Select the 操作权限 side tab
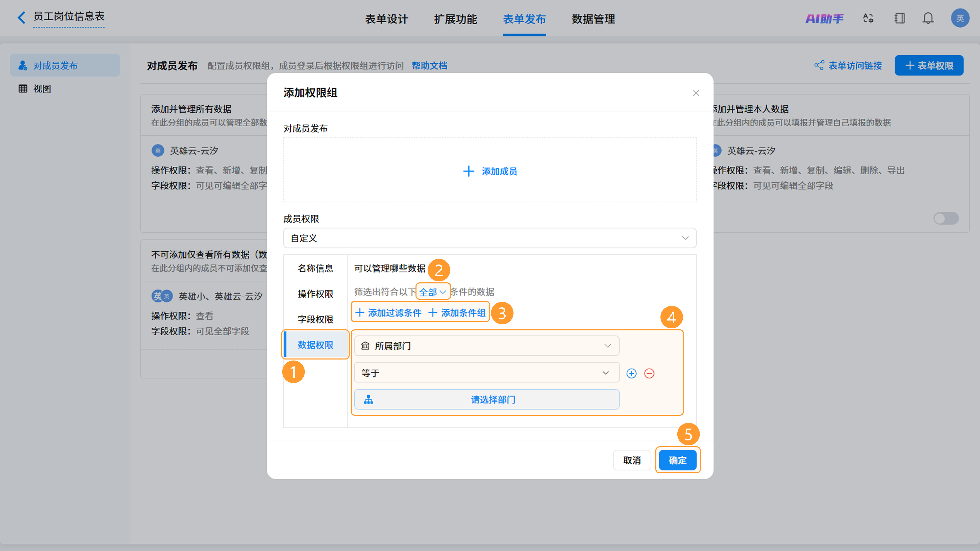Screen dimensions: 980x551 315,294
